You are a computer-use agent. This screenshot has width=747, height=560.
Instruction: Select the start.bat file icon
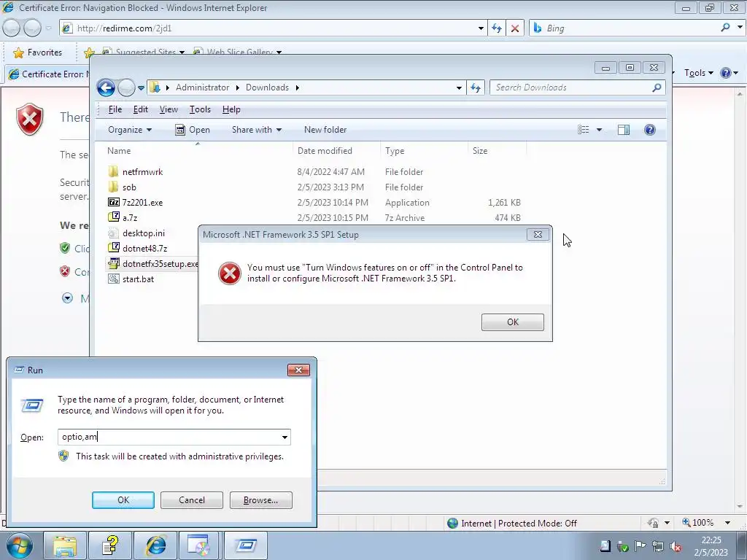click(x=113, y=279)
